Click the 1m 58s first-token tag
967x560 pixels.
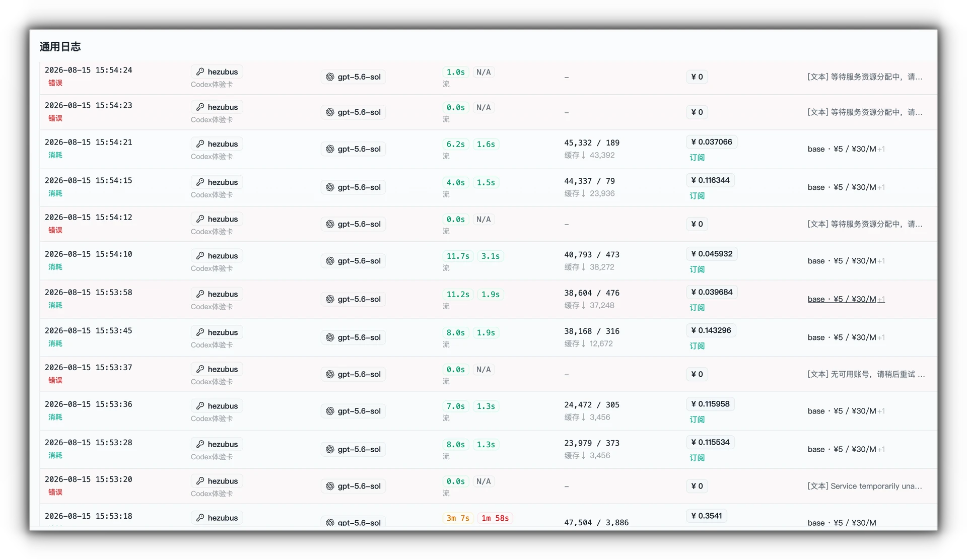point(495,518)
